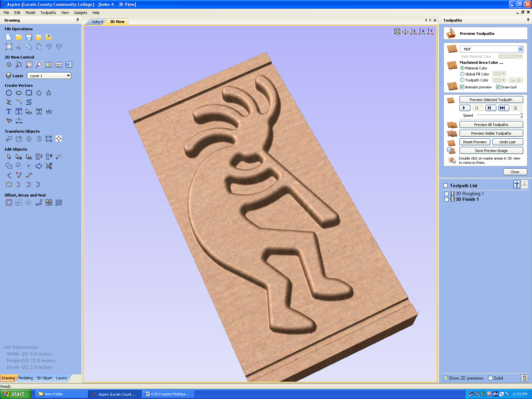Viewport: 532px width, 399px height.
Task: Open the Toolpaths menu
Action: [x=48, y=13]
